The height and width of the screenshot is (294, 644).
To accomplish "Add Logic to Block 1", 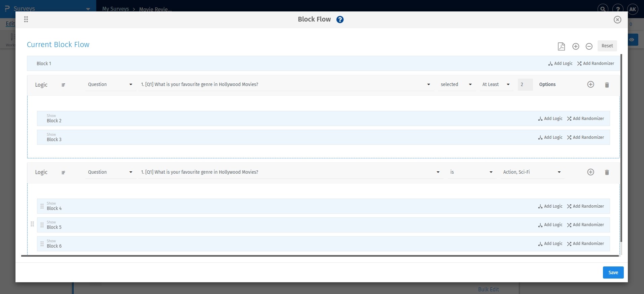I will (x=560, y=64).
